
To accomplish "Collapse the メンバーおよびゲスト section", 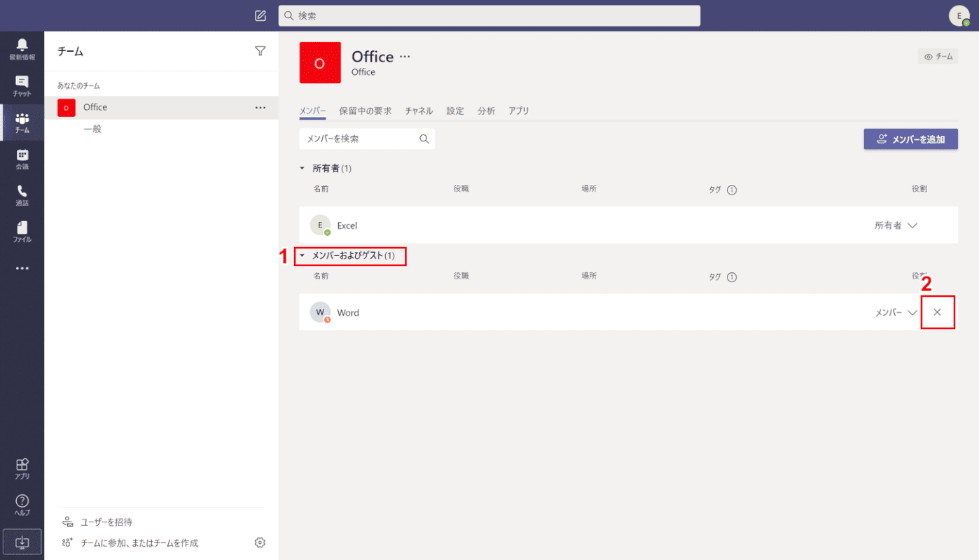I will click(x=303, y=256).
